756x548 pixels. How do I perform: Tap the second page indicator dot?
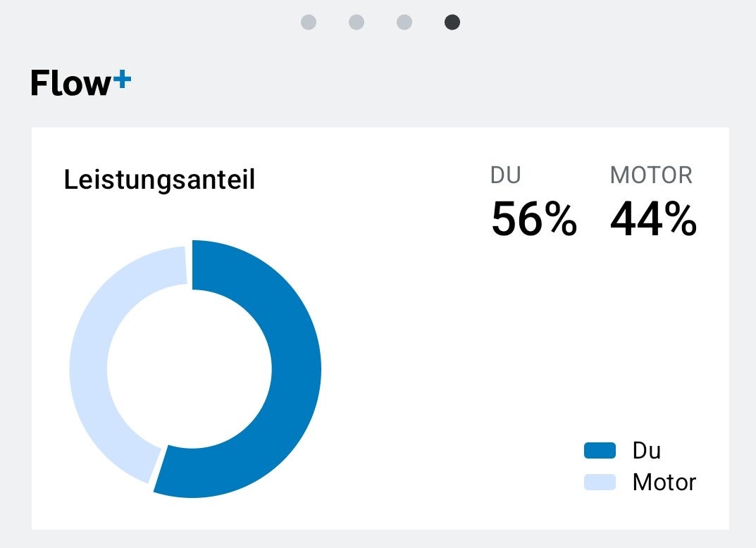click(x=357, y=23)
